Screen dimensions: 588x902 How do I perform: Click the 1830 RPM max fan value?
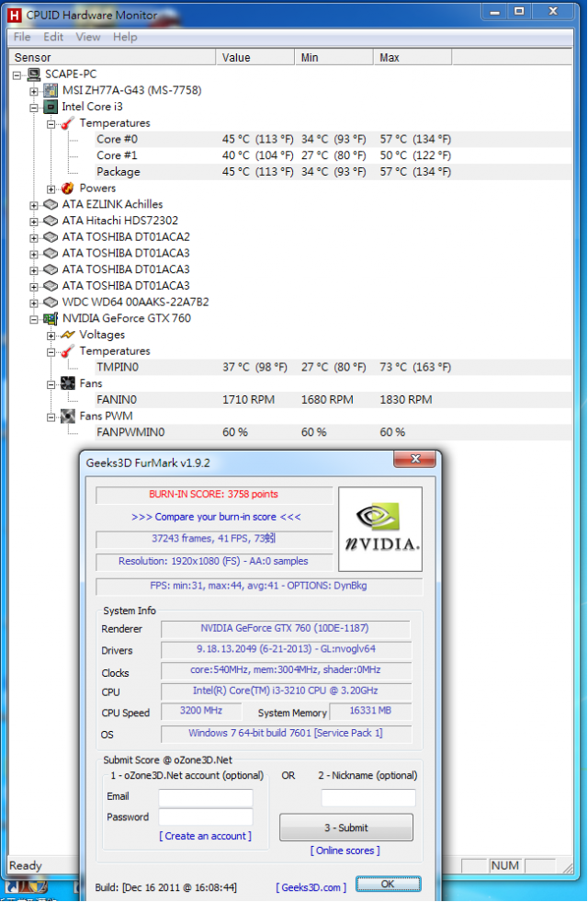406,400
